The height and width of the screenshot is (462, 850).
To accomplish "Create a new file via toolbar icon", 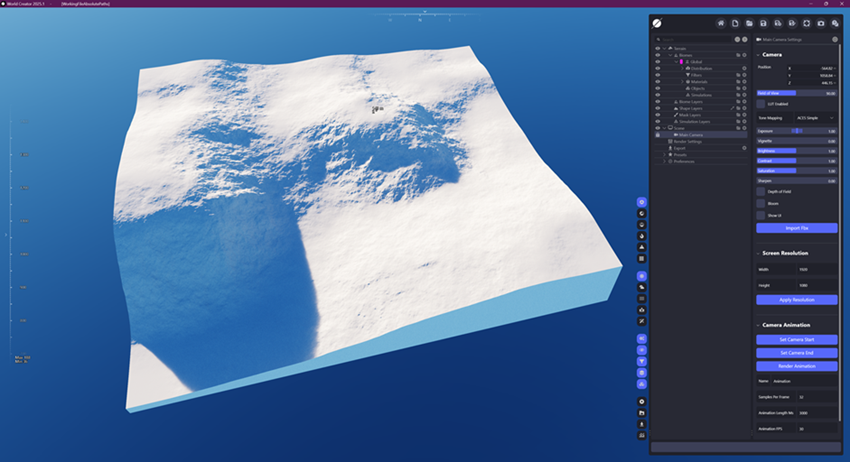I will coord(735,23).
